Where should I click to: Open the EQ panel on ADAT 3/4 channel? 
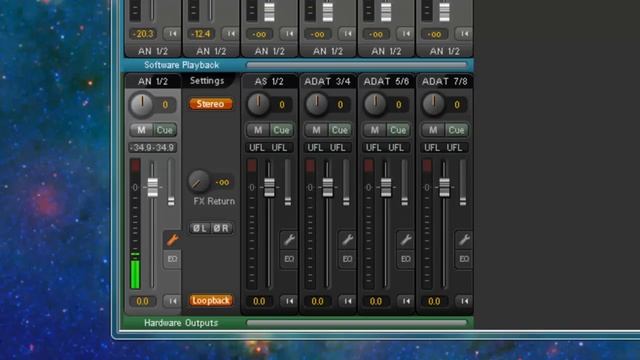click(347, 259)
